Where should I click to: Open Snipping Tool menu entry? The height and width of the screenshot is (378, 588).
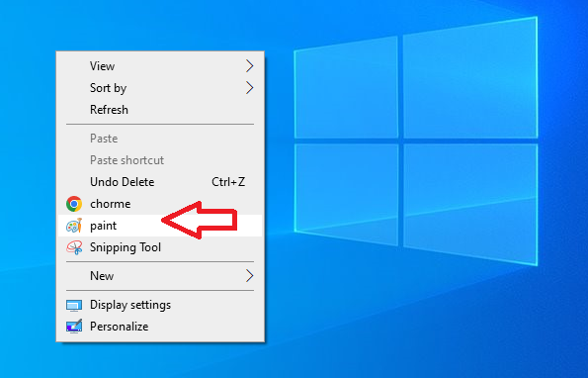click(x=160, y=247)
